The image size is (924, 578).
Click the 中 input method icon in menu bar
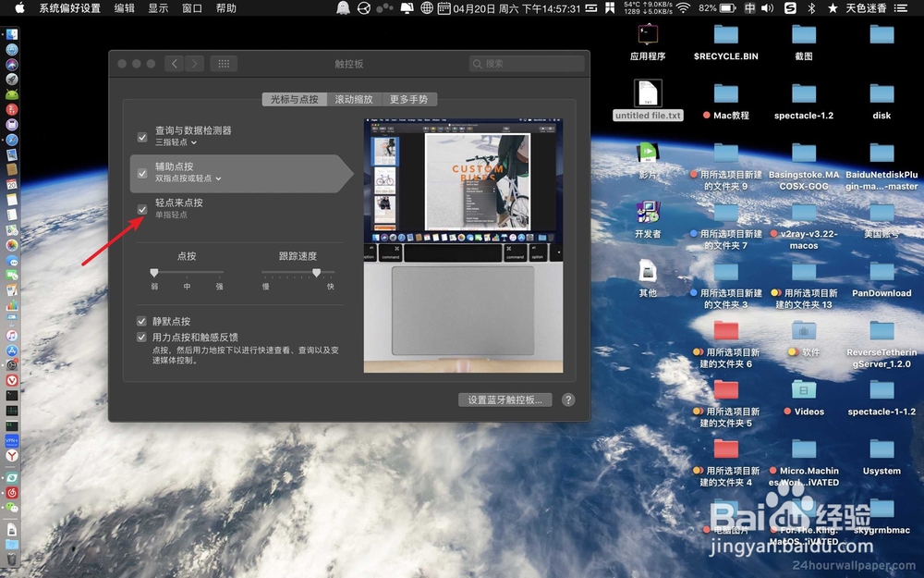click(749, 8)
